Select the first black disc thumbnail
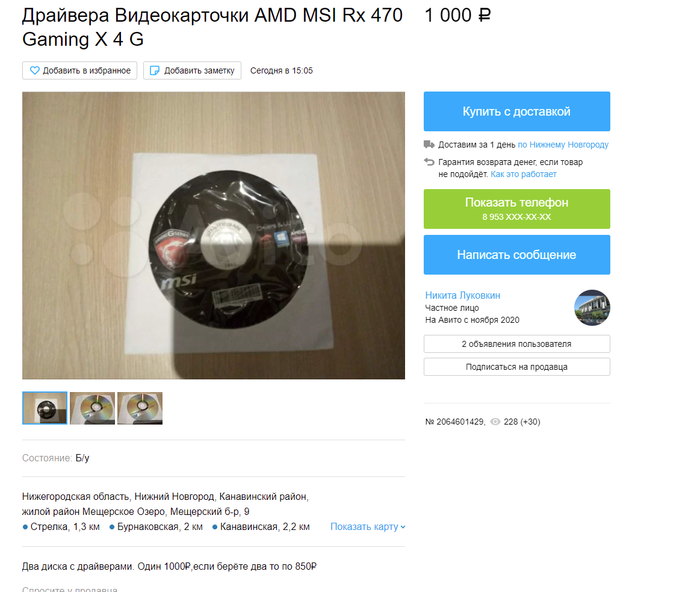Screen dimensions: 700x592 coord(45,408)
